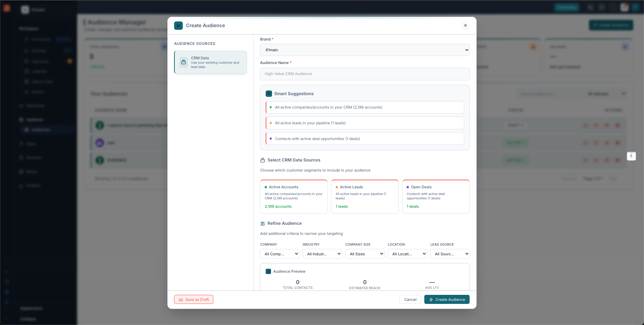Open the Location filter dropdown
Image resolution: width=644 pixels, height=325 pixels.
click(407, 254)
